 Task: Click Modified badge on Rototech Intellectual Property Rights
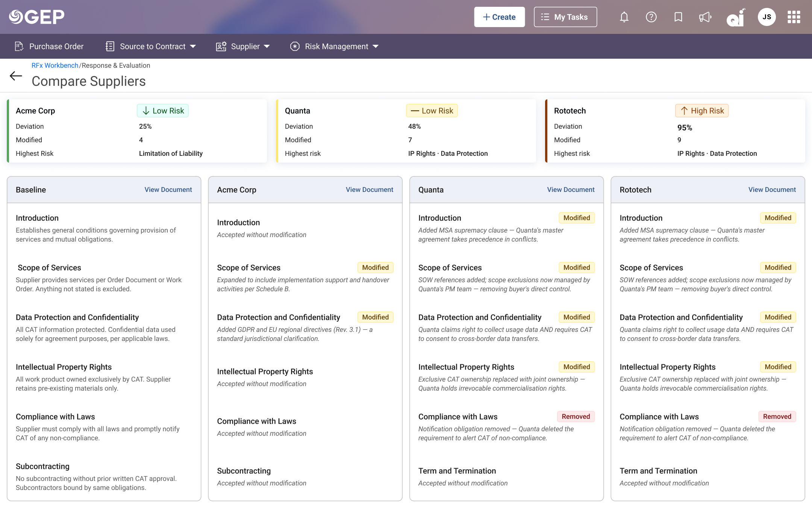(x=778, y=367)
